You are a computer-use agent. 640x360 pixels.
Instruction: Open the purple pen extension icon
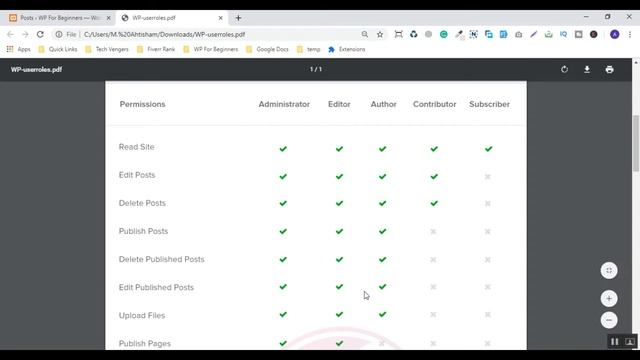click(x=533, y=34)
